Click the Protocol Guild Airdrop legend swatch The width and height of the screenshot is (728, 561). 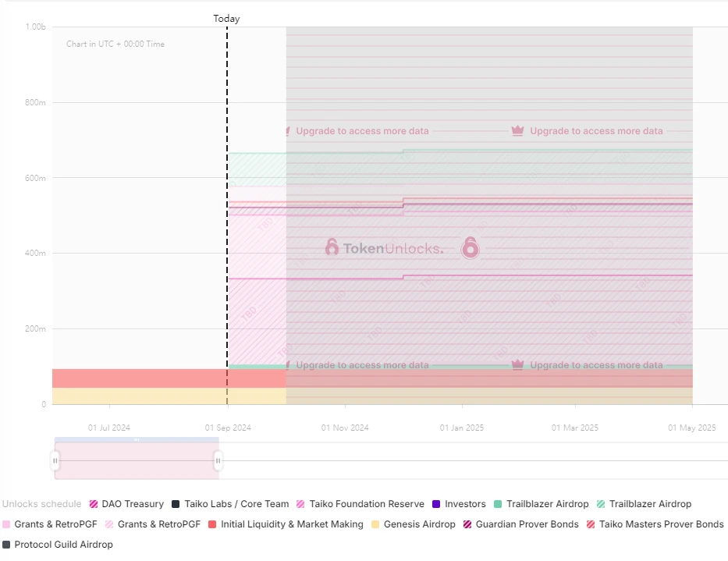coord(7,545)
